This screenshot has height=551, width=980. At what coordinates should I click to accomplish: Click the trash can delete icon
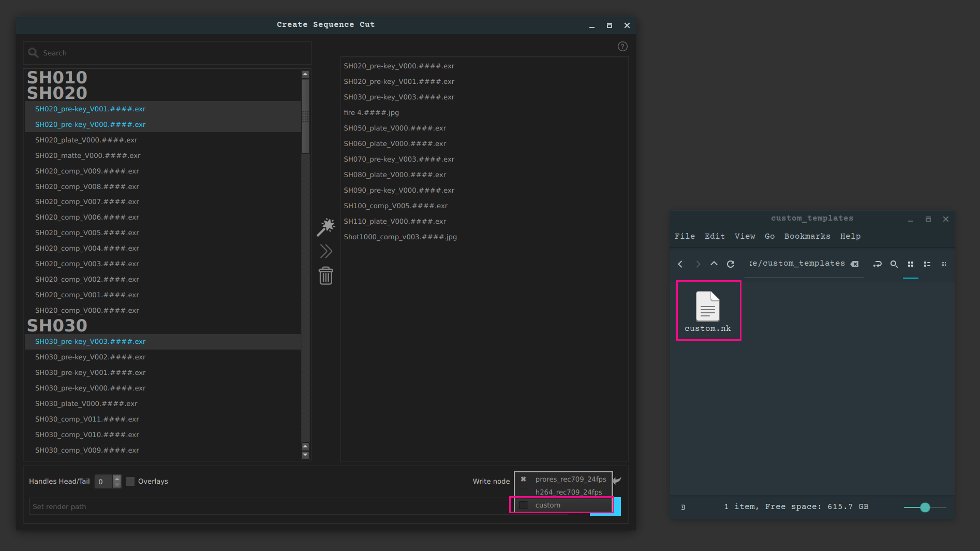tap(326, 275)
